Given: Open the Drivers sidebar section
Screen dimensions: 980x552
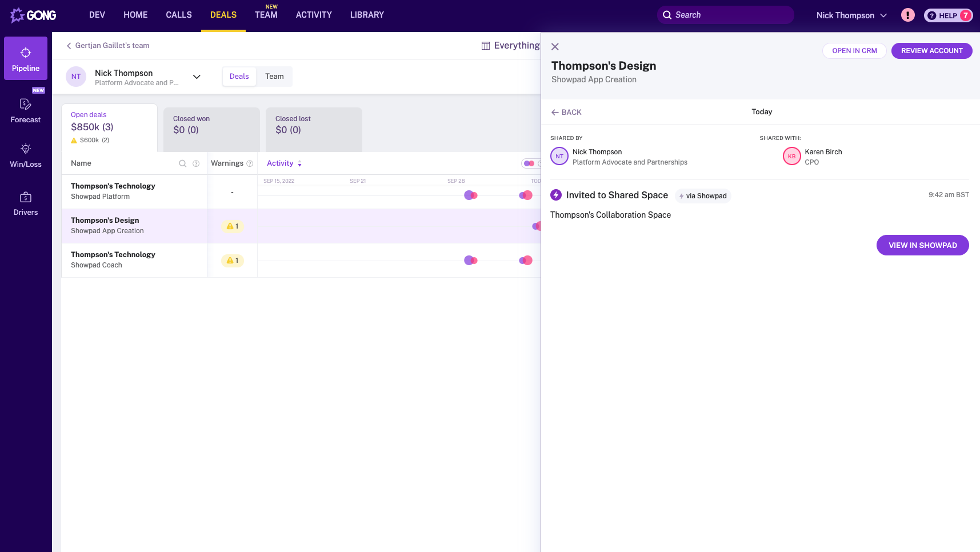Looking at the screenshot, I should tap(26, 203).
